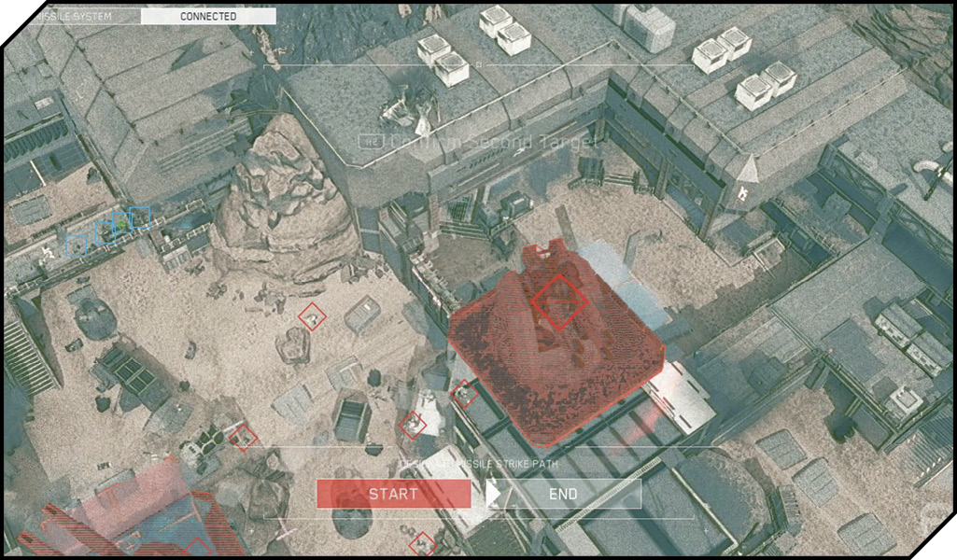Select the red diamond marker at the strike path line's left end
The image size is (957, 560).
pyautogui.click(x=243, y=438)
